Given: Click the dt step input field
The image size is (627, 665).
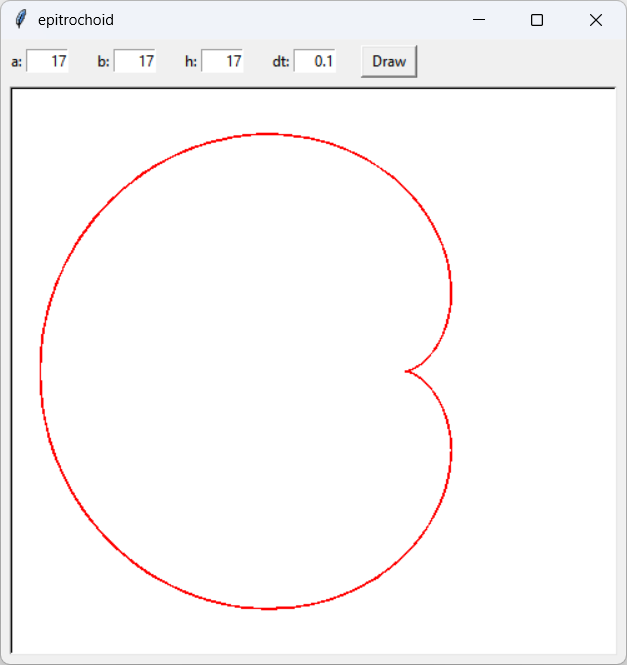Looking at the screenshot, I should tap(315, 61).
